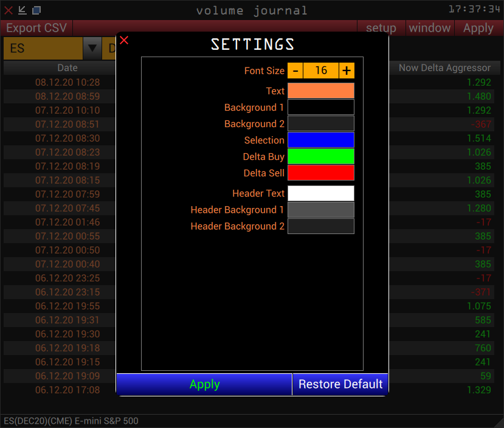The image size is (504, 428).
Task: Decrease Font Size using the minus button
Action: [295, 71]
